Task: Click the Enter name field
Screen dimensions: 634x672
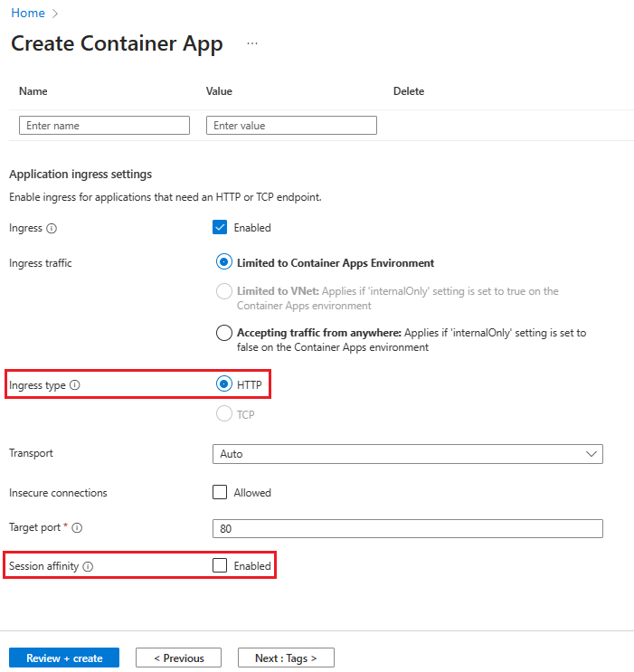Action: 104,126
